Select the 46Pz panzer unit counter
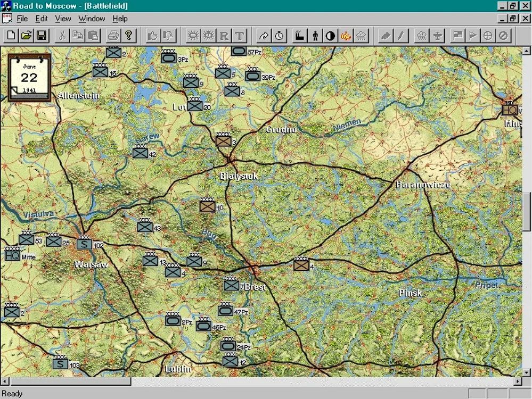532x399 pixels. point(203,325)
